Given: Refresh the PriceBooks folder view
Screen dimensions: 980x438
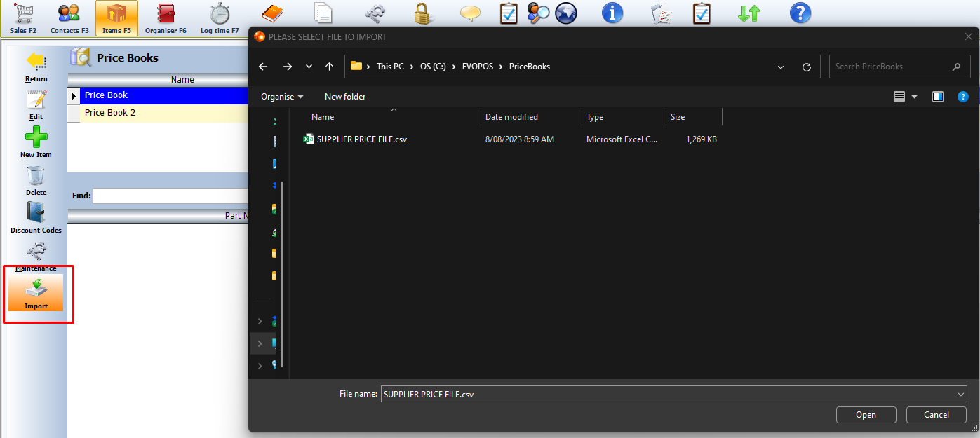Looking at the screenshot, I should (x=807, y=67).
